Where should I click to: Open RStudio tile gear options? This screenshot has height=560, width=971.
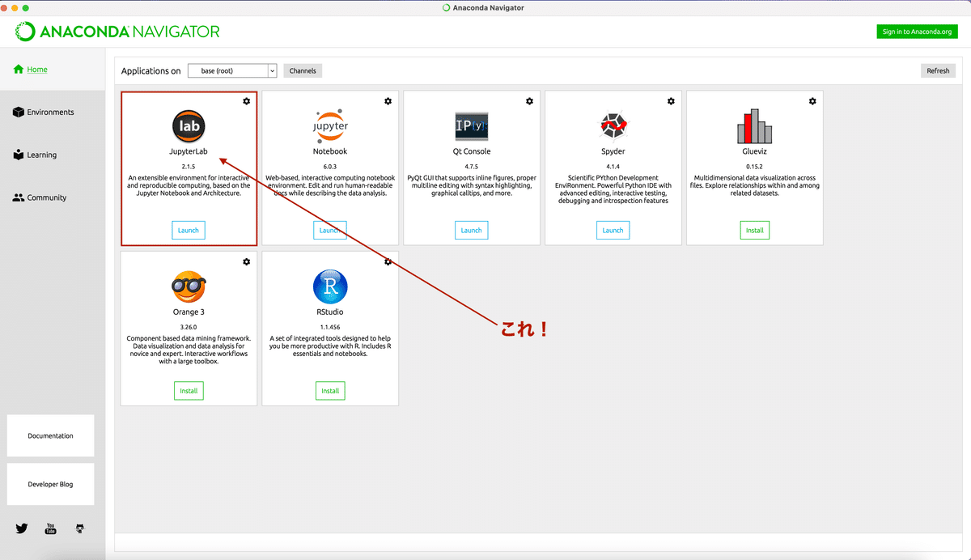pyautogui.click(x=388, y=261)
